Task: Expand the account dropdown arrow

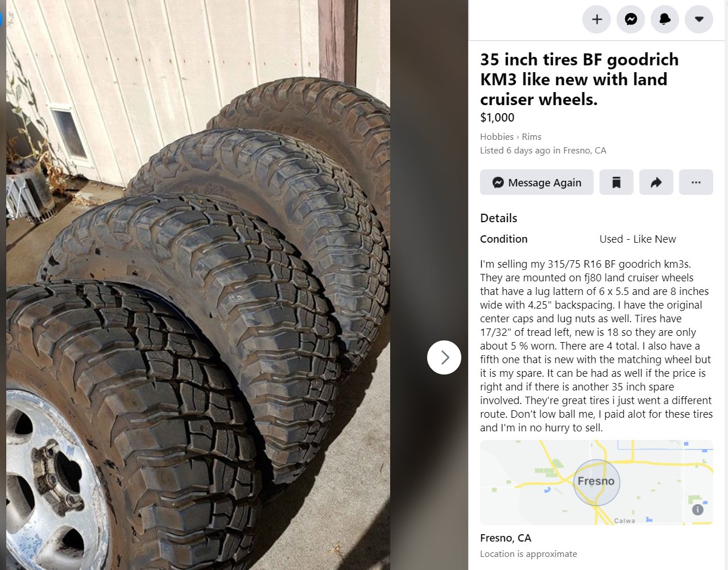Action: coord(699,19)
